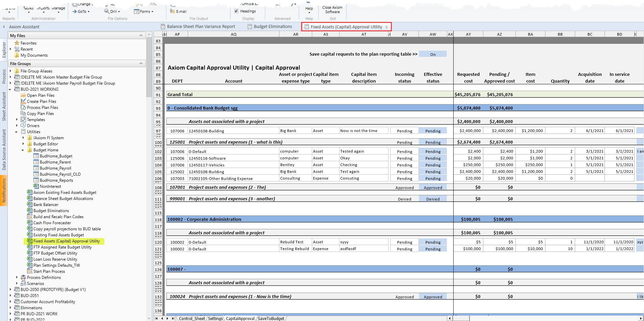Click Close Axiom Software
The height and width of the screenshot is (321, 644).
tap(332, 9)
